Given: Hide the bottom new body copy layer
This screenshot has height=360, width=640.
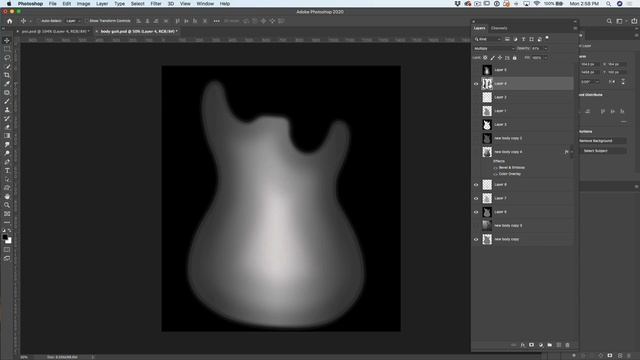Looking at the screenshot, I should [x=476, y=240].
